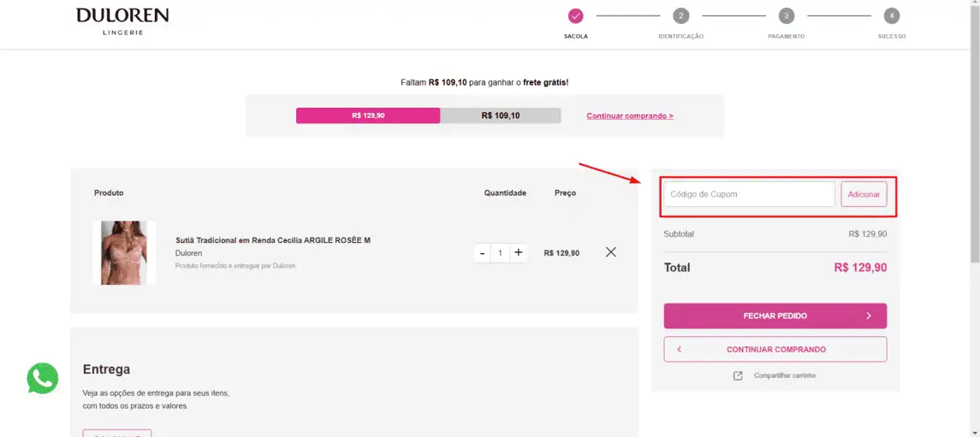Image resolution: width=980 pixels, height=437 pixels.
Task: Open the bra product thumbnail
Action: (x=124, y=253)
